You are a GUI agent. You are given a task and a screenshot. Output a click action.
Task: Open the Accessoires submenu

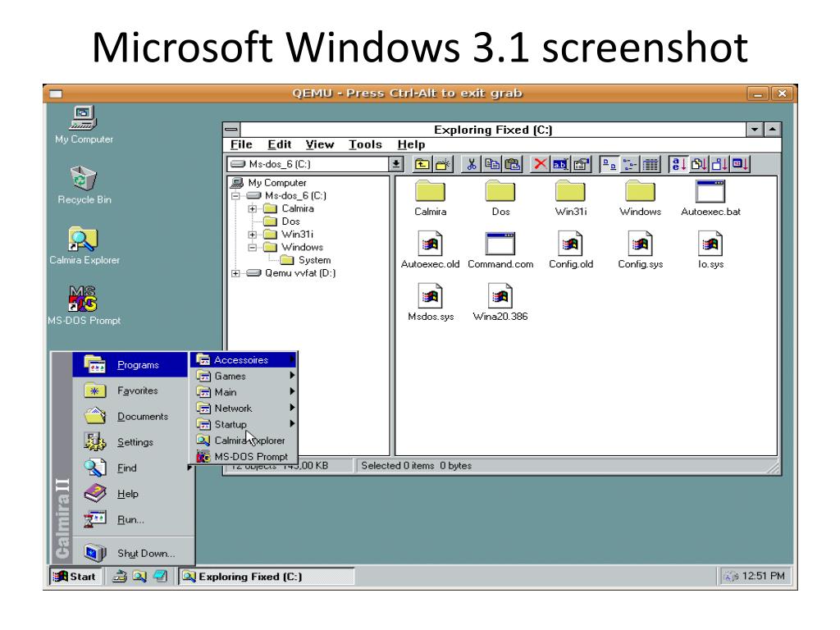tap(244, 360)
